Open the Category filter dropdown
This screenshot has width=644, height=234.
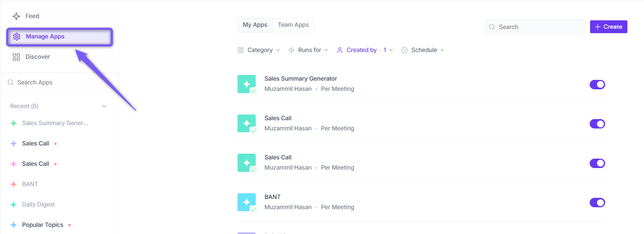259,50
